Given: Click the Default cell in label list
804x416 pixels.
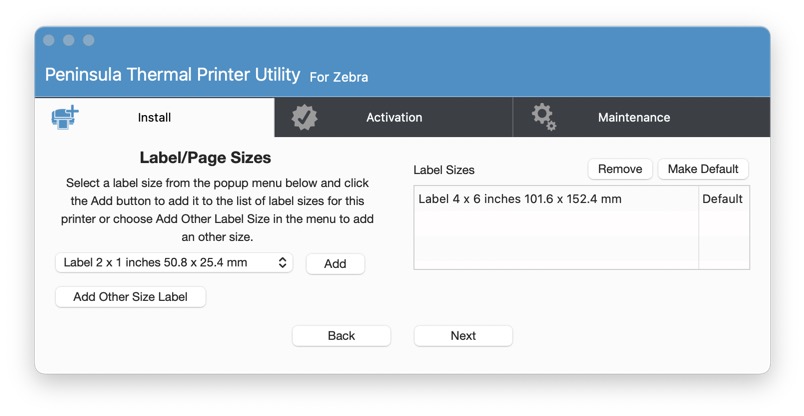Looking at the screenshot, I should point(722,199).
